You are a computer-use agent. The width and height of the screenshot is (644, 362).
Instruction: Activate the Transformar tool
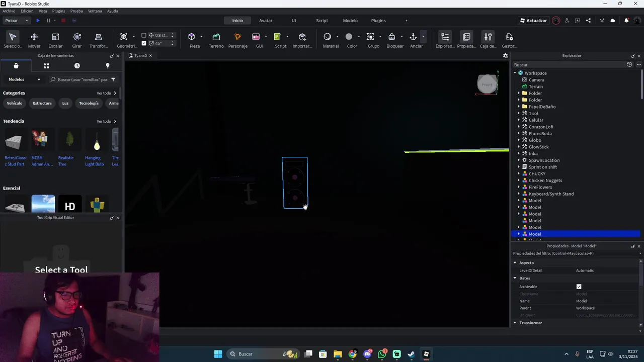(99, 40)
